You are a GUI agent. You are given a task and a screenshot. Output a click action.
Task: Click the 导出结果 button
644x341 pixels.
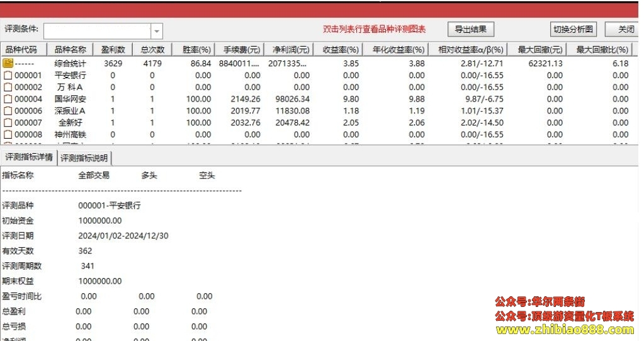471,29
